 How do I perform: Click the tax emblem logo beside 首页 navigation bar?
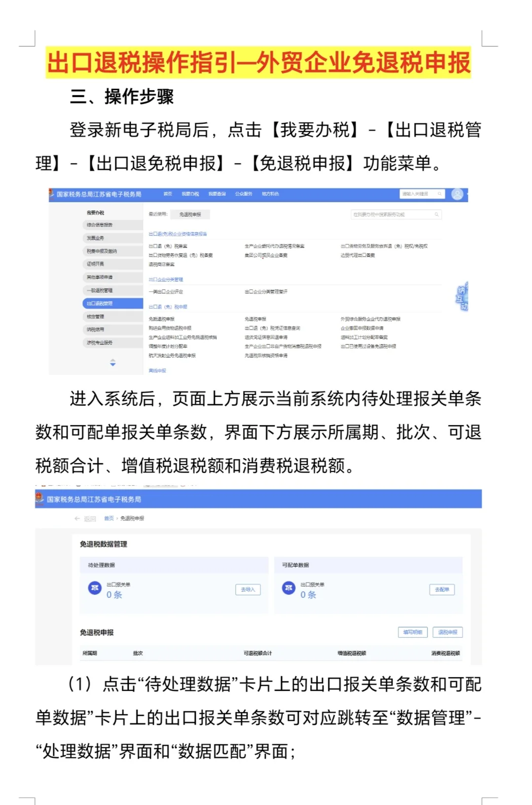(x=51, y=194)
